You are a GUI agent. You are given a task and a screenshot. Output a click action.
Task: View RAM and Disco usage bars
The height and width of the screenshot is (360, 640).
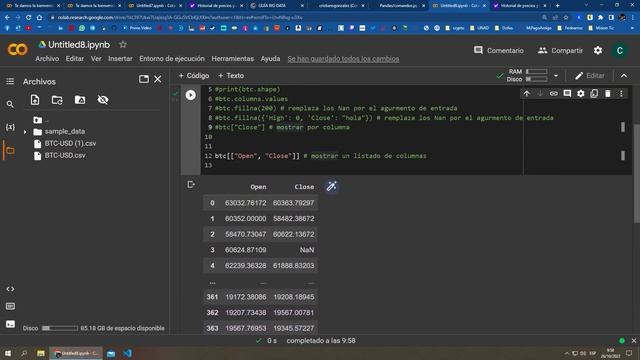(527, 76)
